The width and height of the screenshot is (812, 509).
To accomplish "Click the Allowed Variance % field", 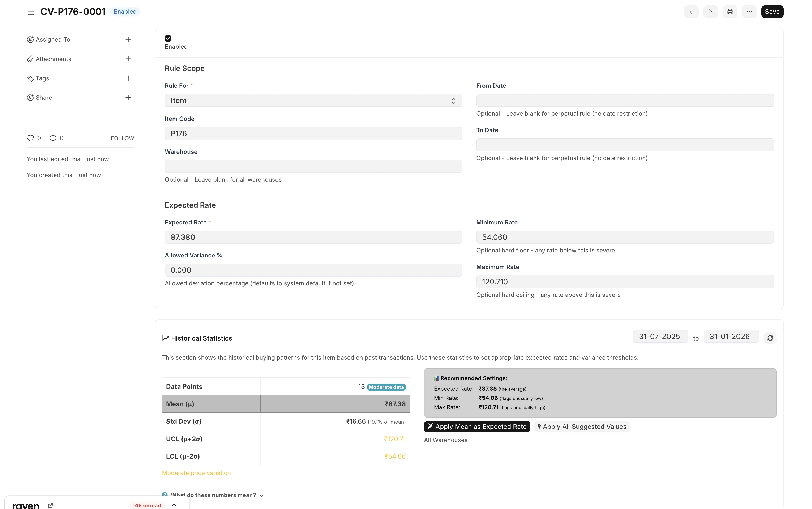I will click(313, 270).
